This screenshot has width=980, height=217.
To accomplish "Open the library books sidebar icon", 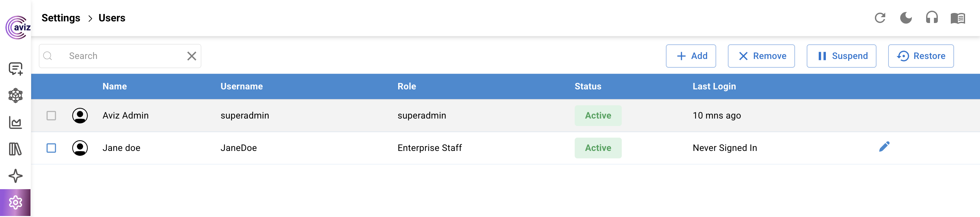I will (15, 149).
